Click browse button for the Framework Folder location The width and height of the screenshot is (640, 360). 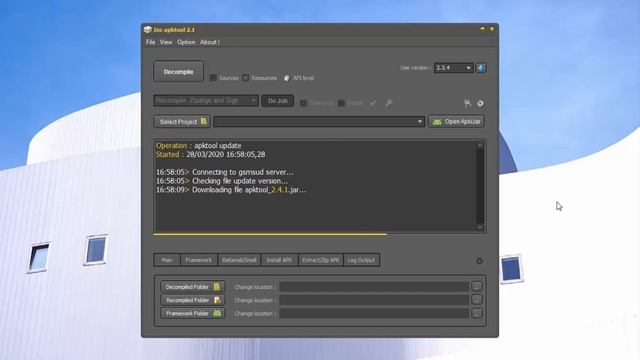pos(477,313)
